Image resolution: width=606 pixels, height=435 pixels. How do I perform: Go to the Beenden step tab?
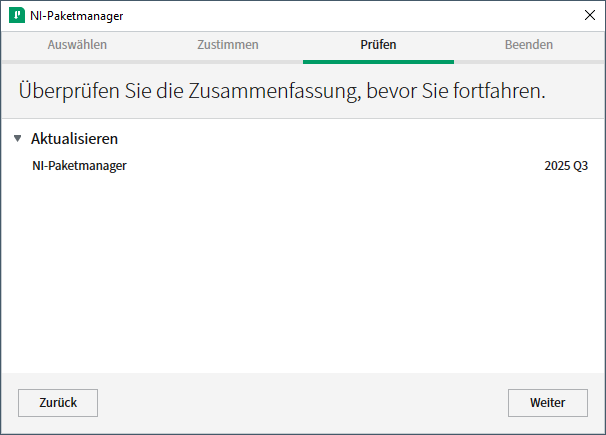click(528, 45)
